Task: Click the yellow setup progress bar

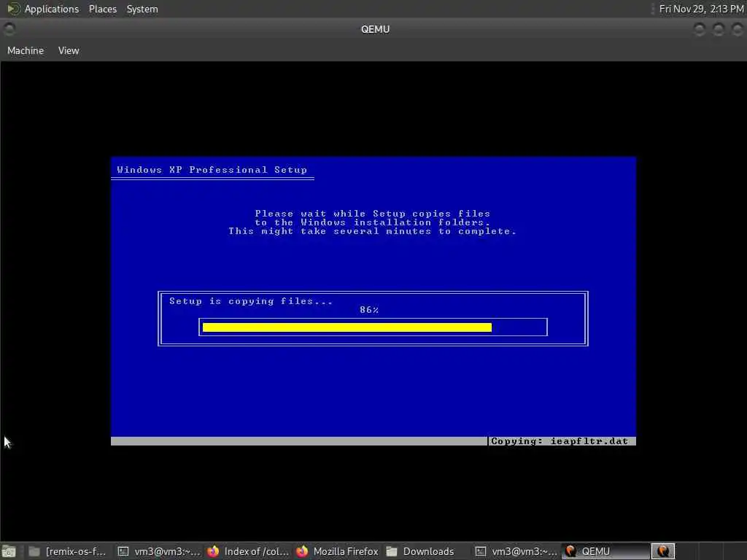Action: [347, 327]
